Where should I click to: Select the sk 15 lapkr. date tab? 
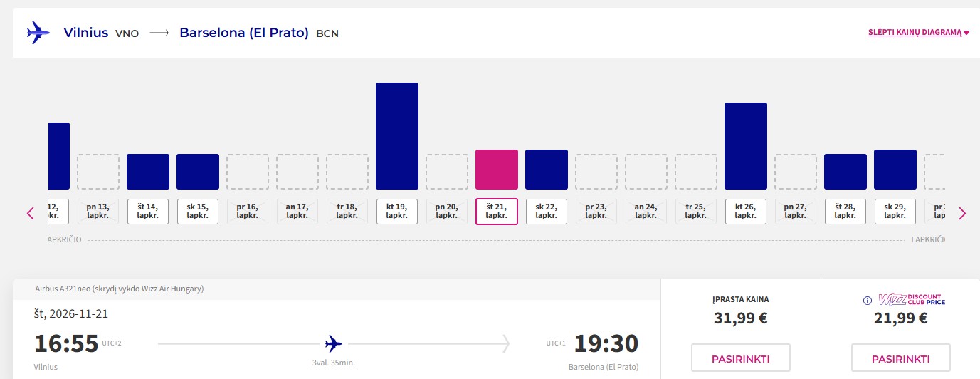pos(198,212)
